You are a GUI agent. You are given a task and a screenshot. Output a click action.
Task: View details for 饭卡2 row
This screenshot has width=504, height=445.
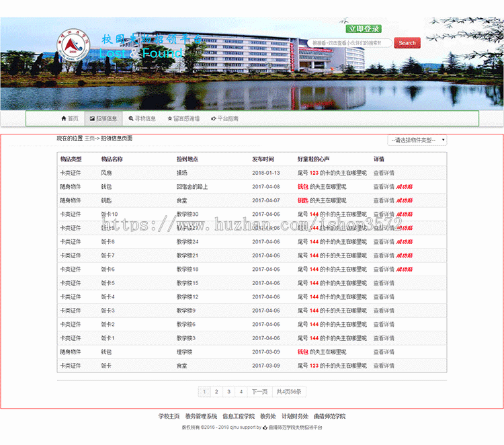coord(384,325)
